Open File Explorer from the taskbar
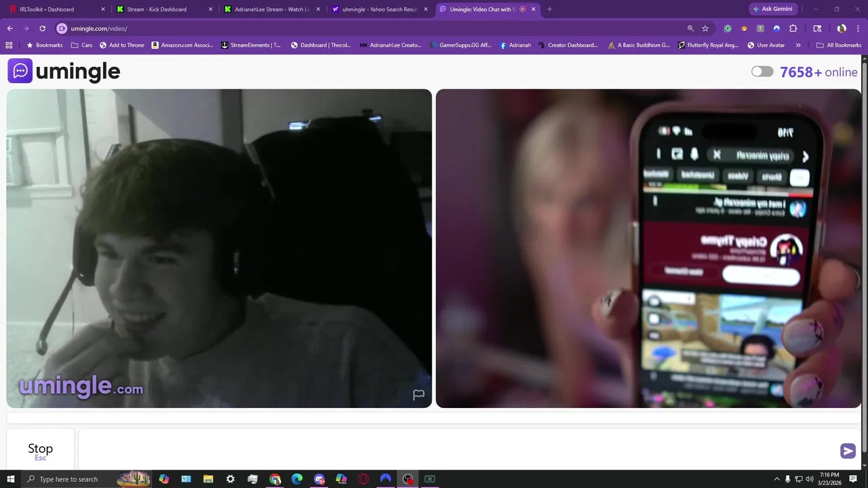 pyautogui.click(x=208, y=479)
